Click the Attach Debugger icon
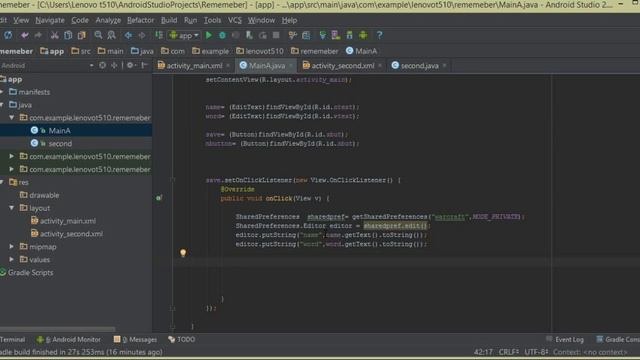 point(249,36)
